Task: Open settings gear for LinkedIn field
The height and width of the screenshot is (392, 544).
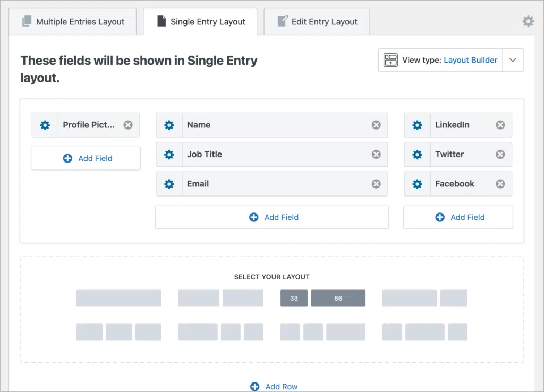Action: [x=418, y=125]
